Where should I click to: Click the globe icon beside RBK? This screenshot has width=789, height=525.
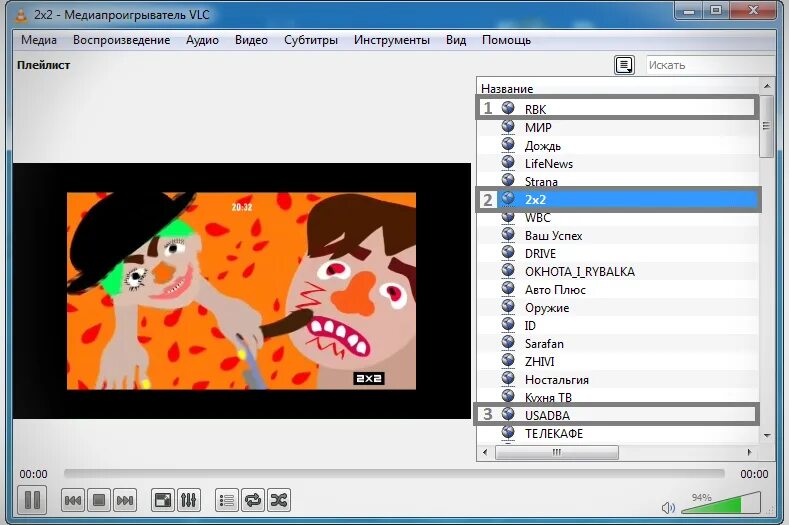[x=508, y=108]
